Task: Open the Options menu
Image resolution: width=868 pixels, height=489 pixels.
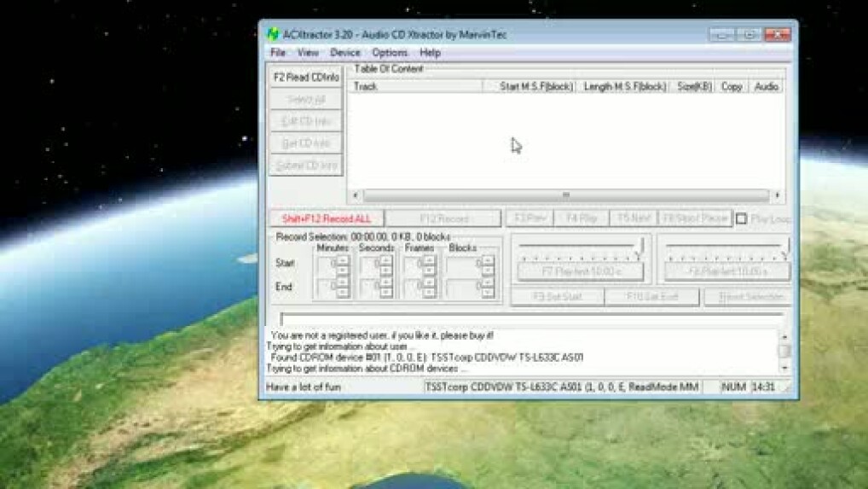Action: pyautogui.click(x=390, y=53)
